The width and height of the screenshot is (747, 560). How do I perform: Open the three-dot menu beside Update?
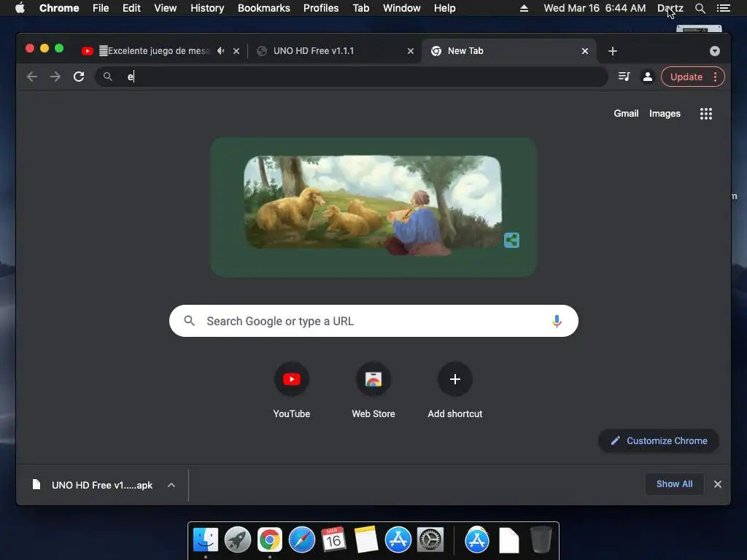click(x=715, y=77)
